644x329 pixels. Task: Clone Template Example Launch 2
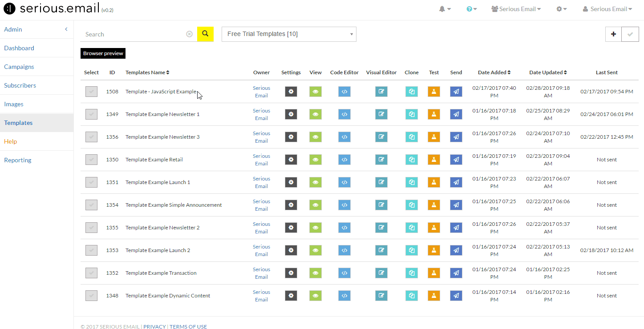tap(412, 250)
